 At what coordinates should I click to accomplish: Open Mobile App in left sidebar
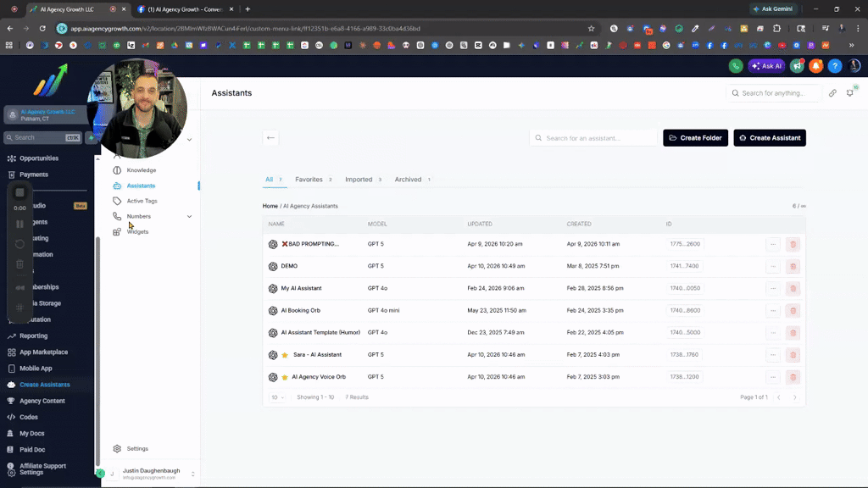point(36,369)
